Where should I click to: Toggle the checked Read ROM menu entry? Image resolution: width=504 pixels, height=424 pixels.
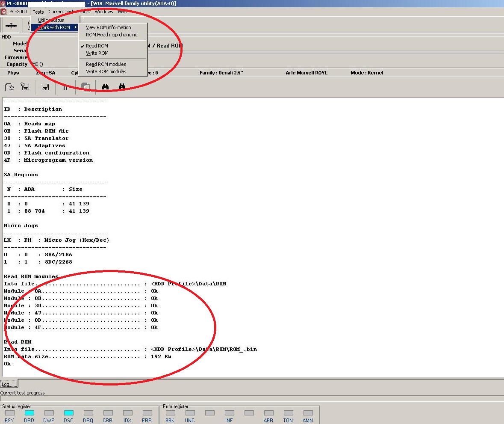[97, 46]
